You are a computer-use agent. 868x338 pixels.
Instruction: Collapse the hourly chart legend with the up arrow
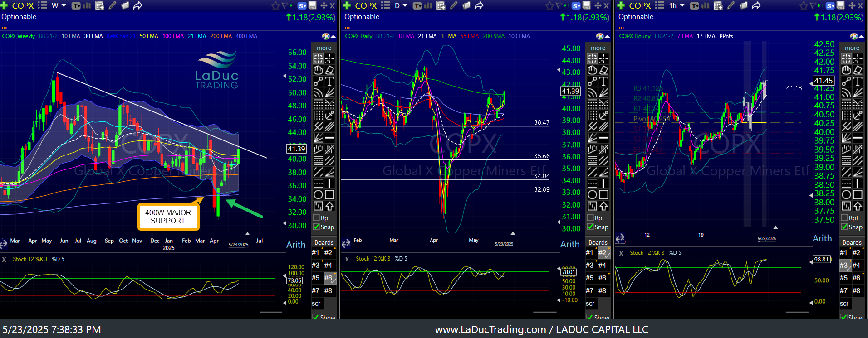click(862, 36)
